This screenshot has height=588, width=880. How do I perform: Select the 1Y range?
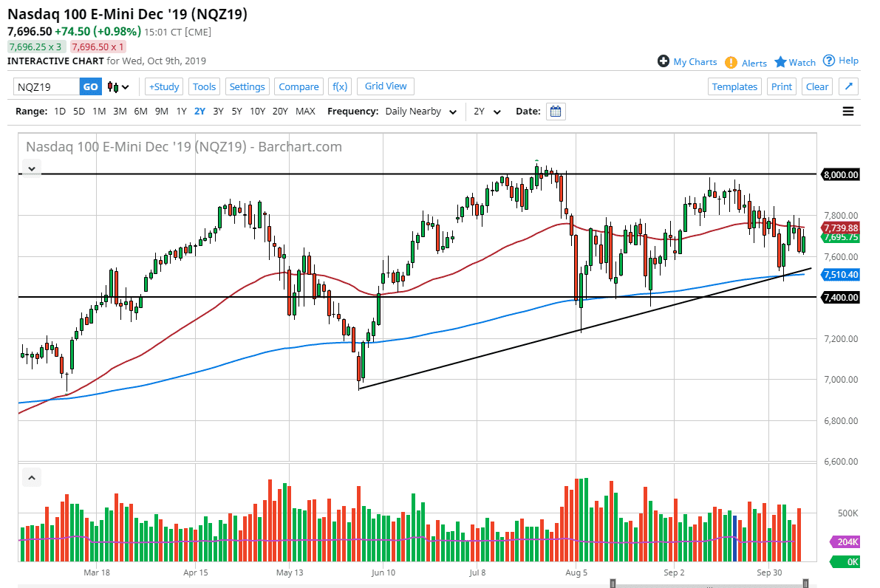tap(181, 111)
